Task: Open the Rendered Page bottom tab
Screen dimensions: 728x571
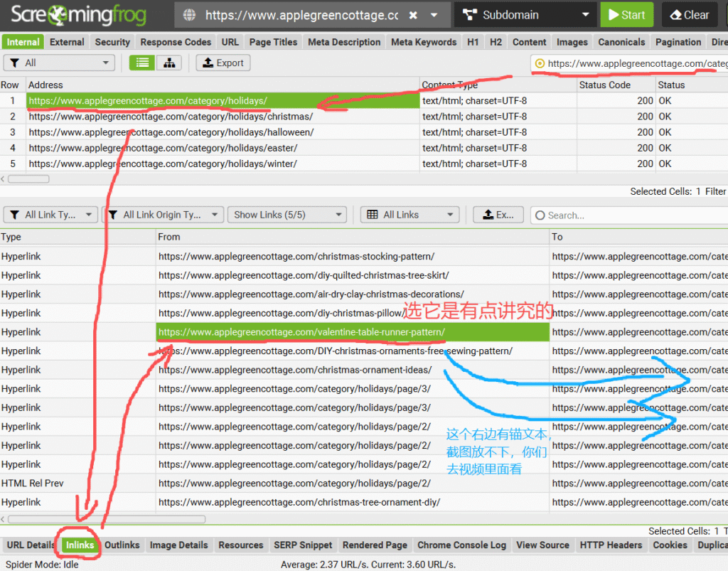Action: pos(375,545)
